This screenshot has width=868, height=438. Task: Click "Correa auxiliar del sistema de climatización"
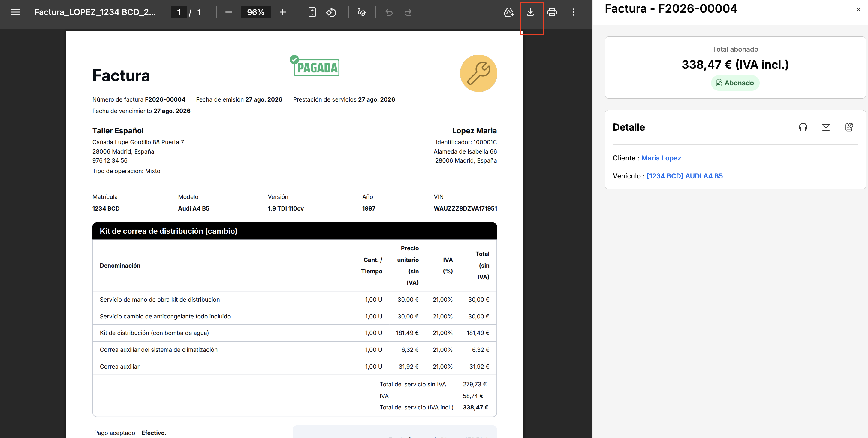159,350
